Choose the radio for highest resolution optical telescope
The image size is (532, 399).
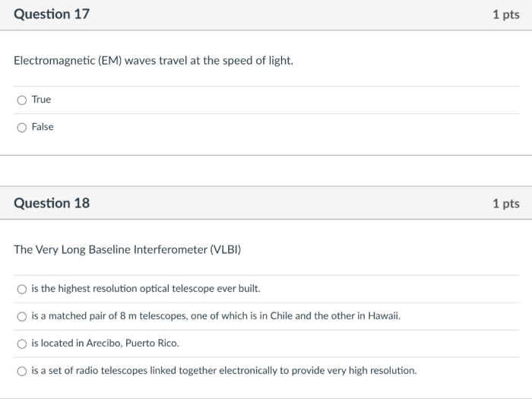tap(21, 289)
